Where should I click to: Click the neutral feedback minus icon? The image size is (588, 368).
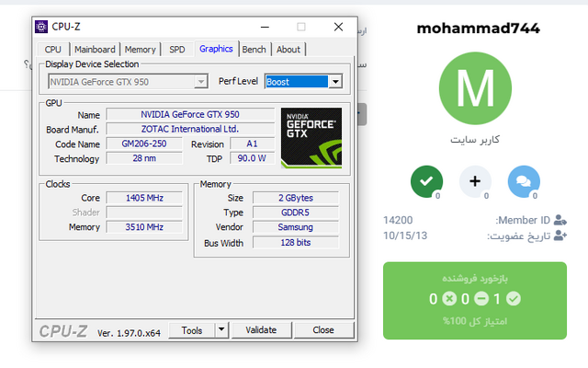coord(481,299)
